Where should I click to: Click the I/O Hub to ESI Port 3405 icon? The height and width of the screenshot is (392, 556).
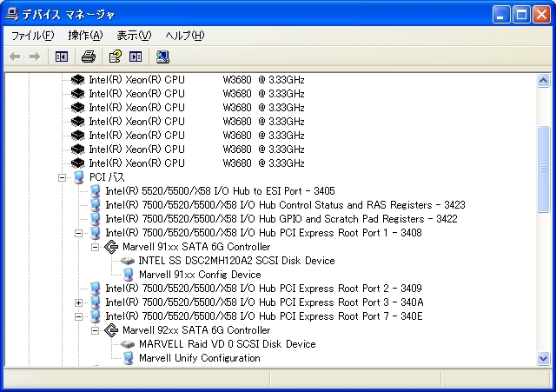(x=95, y=191)
